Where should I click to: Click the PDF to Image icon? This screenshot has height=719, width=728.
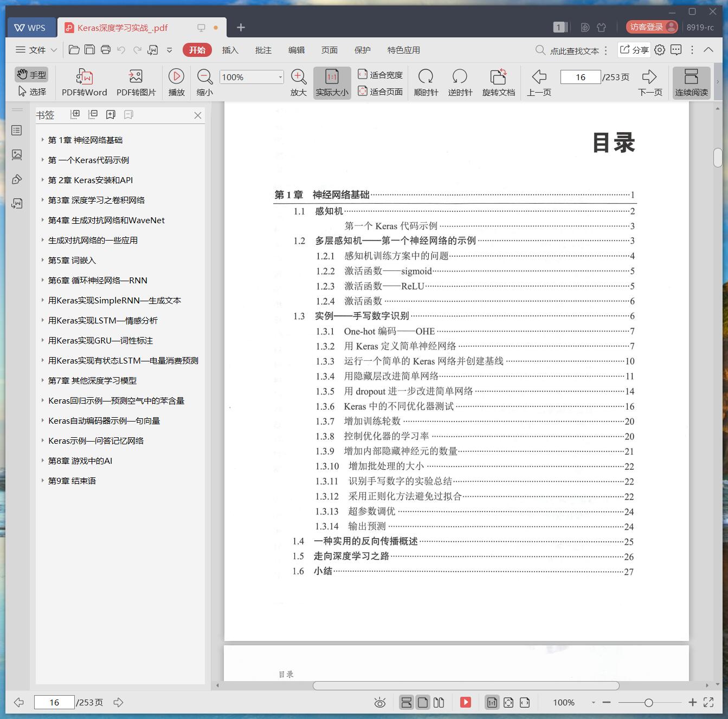click(136, 76)
